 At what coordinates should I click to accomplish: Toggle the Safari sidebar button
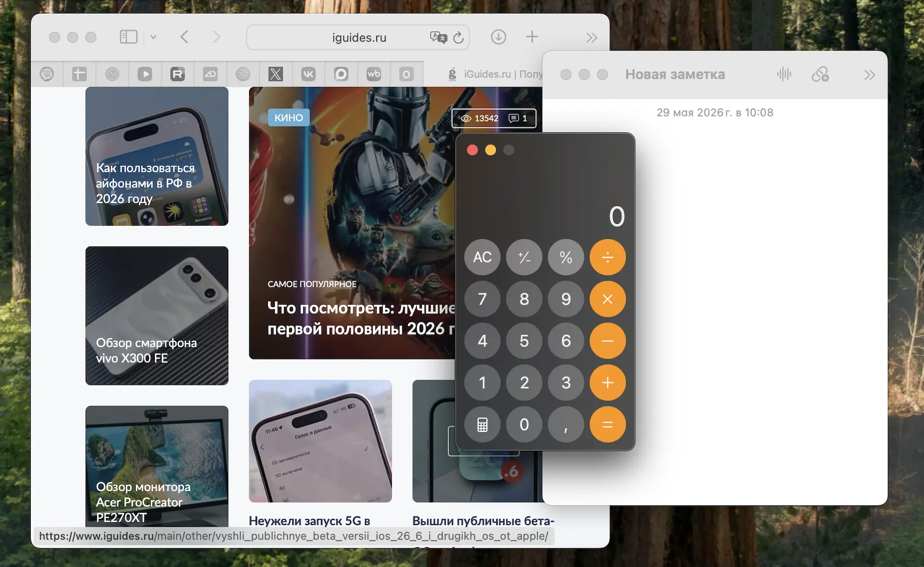coord(128,37)
